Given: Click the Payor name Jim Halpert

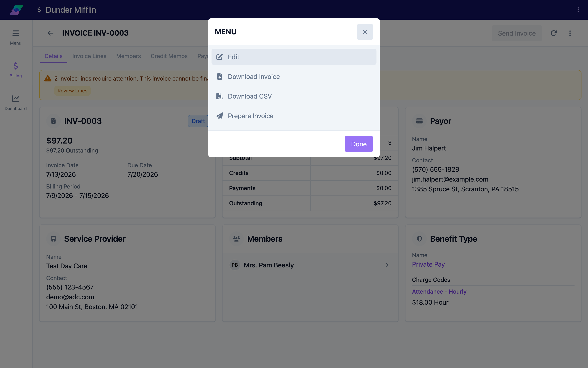Looking at the screenshot, I should coord(429,148).
